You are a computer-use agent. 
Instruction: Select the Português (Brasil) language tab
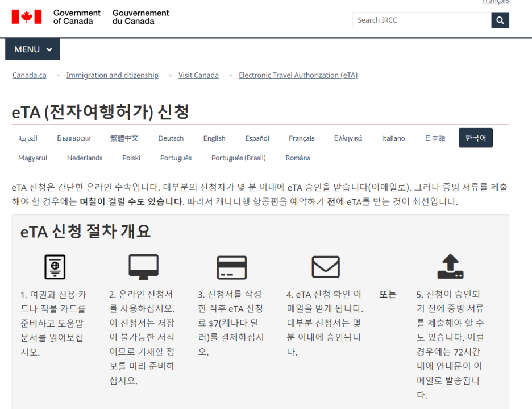[x=239, y=158]
